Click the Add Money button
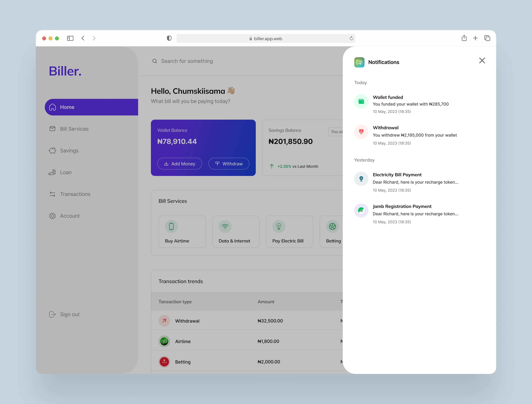This screenshot has height=404, width=532. [179, 164]
